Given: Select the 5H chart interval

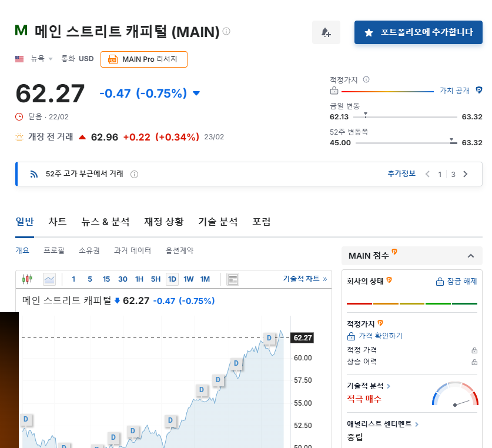Looking at the screenshot, I should 156,279.
